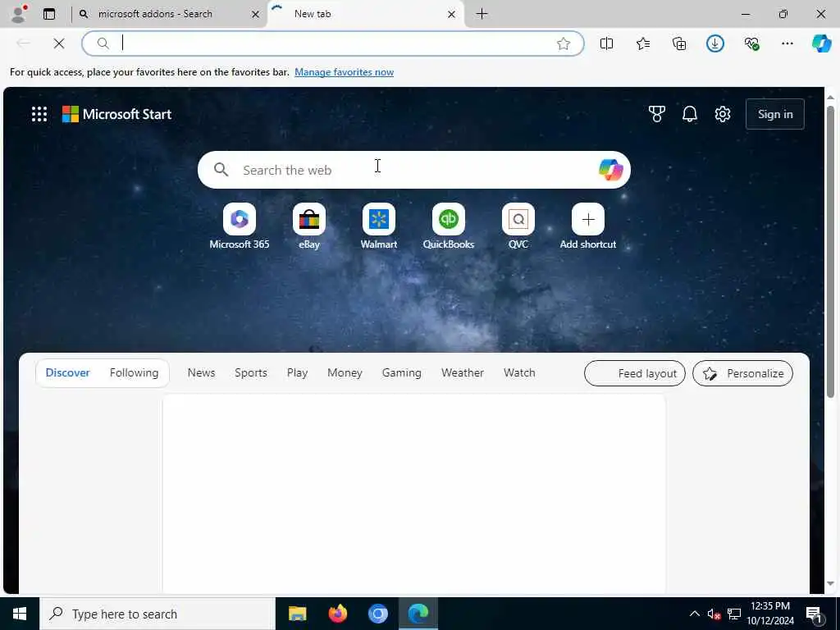Launch Firefox from the taskbar
This screenshot has height=630, width=840.
(337, 614)
